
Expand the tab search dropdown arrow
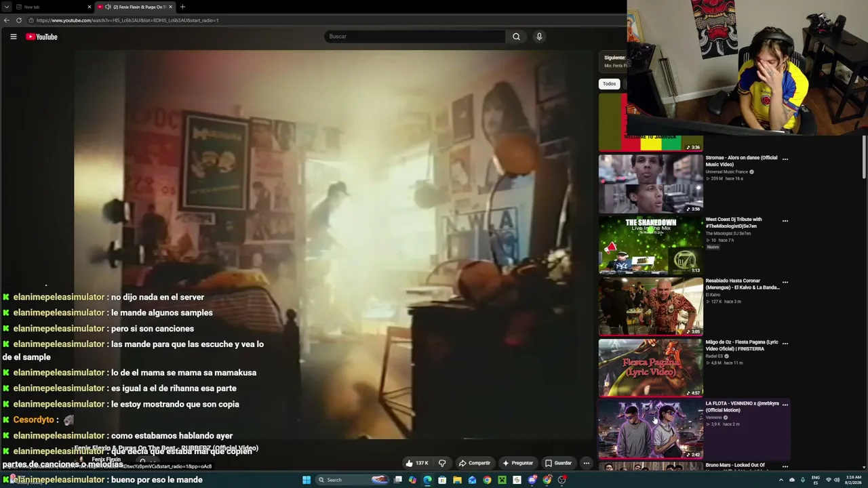7,7
